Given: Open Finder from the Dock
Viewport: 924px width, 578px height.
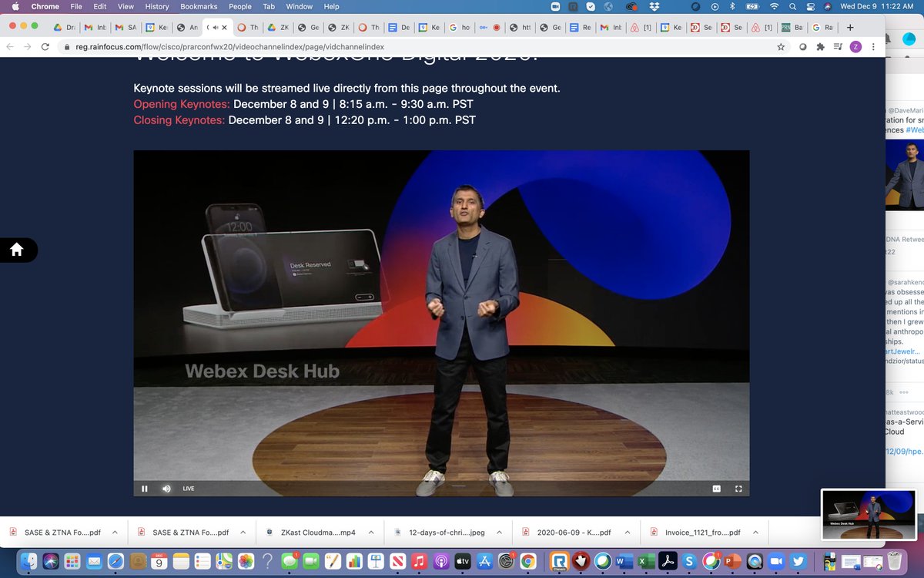Looking at the screenshot, I should point(28,562).
